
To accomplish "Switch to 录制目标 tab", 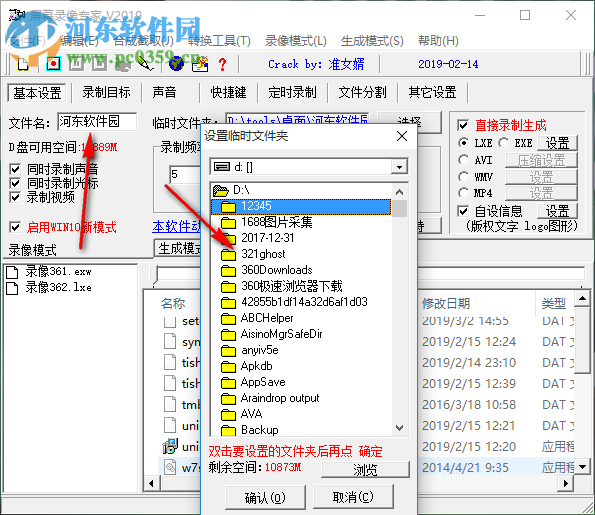I will pyautogui.click(x=106, y=93).
